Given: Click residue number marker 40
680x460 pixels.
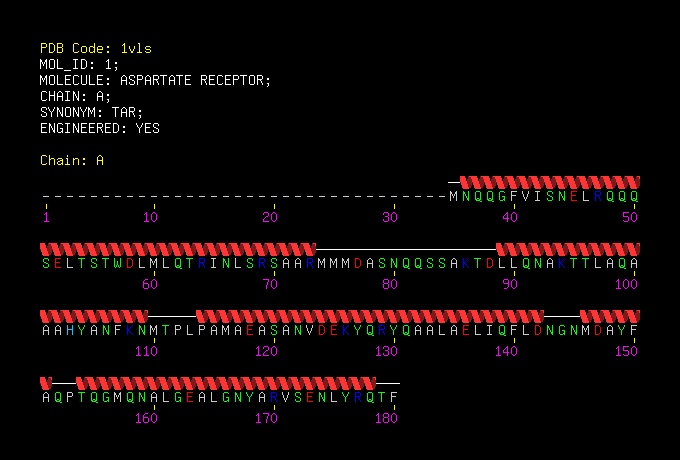Looking at the screenshot, I should pos(510,217).
